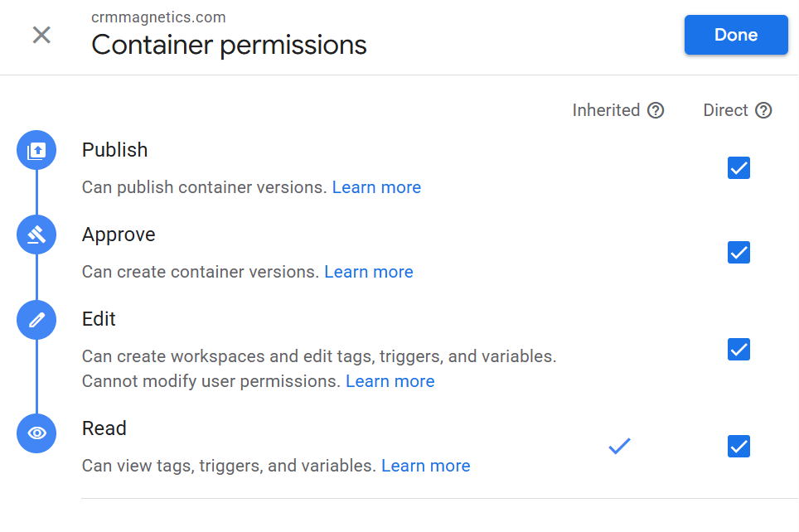
Task: Click the Container permissions title
Action: point(229,44)
